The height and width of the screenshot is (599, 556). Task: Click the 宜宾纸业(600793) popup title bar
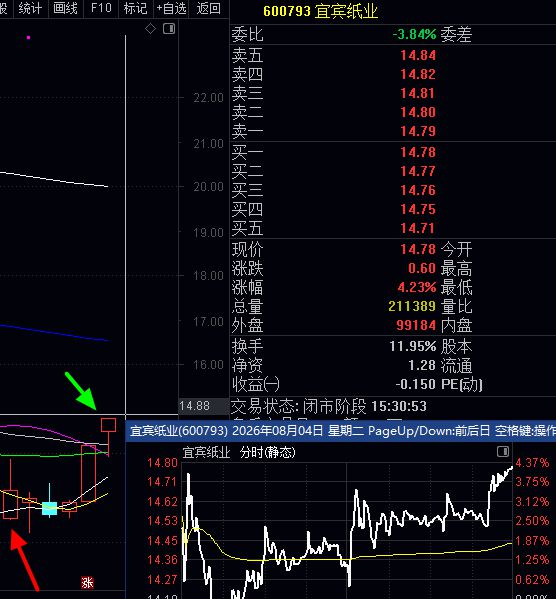(340, 431)
